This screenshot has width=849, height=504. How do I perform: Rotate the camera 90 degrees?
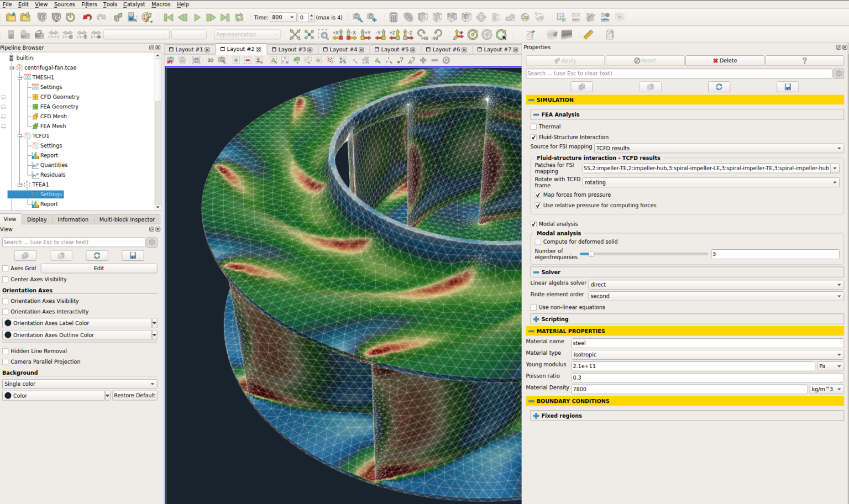point(421,34)
